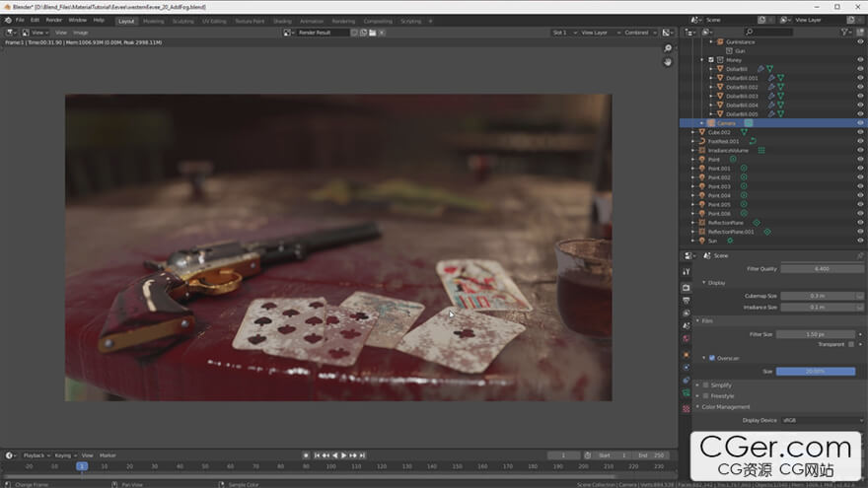868x488 pixels.
Task: Open the Marker menu in timeline
Action: point(108,455)
